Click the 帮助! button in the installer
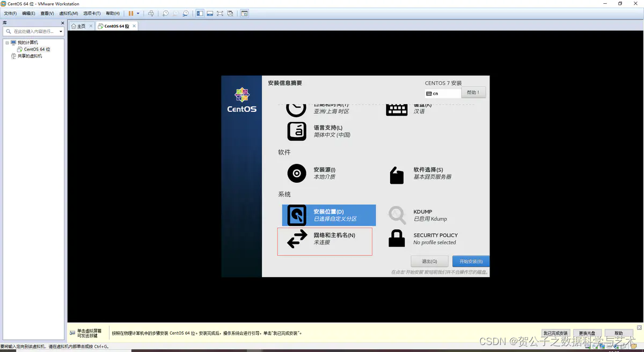644x352 pixels. pos(473,92)
